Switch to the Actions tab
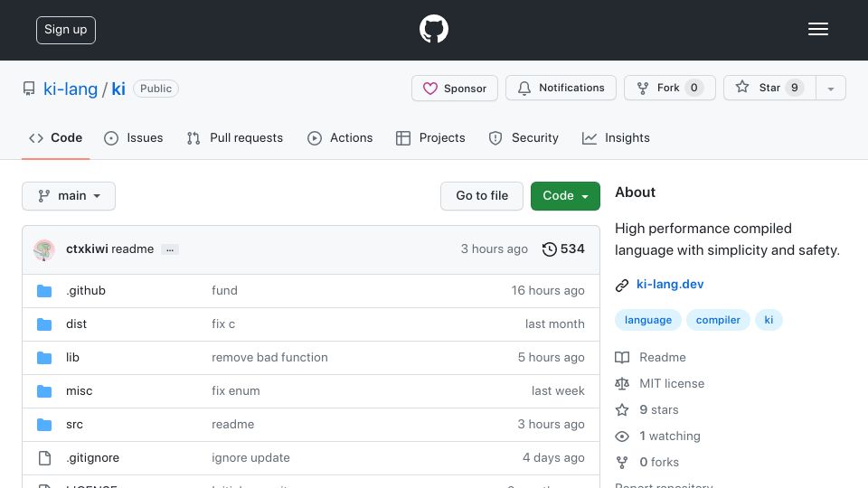This screenshot has width=868, height=488. (340, 137)
